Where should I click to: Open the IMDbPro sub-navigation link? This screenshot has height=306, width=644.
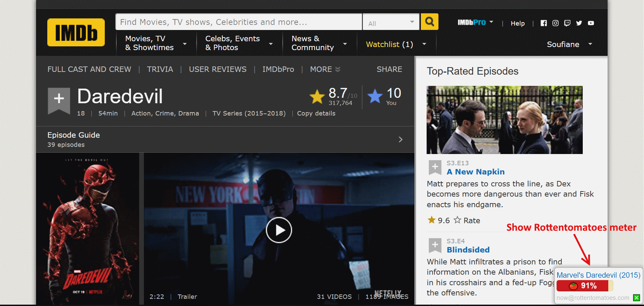point(278,69)
